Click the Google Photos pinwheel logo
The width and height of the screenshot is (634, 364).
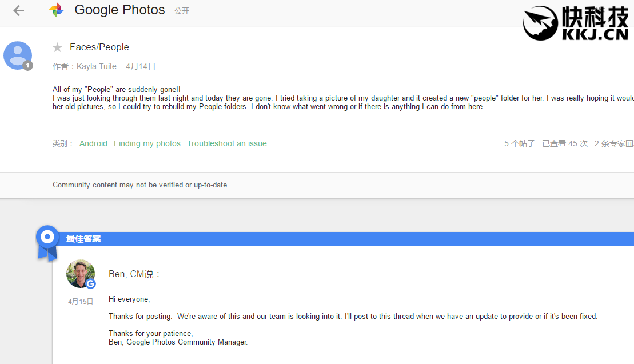coord(57,10)
